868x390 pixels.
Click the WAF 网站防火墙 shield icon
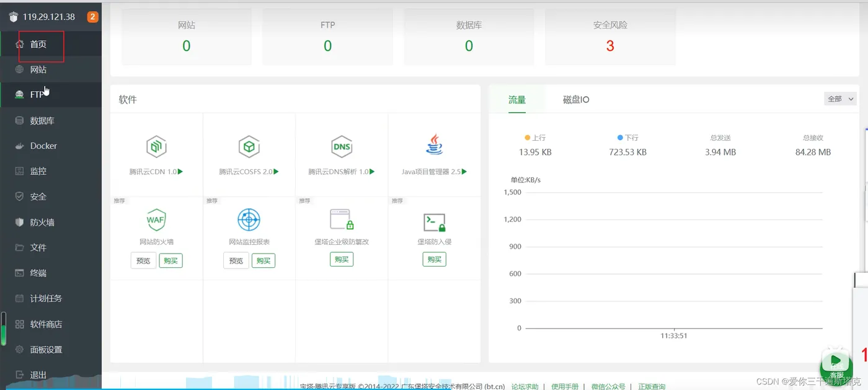156,219
